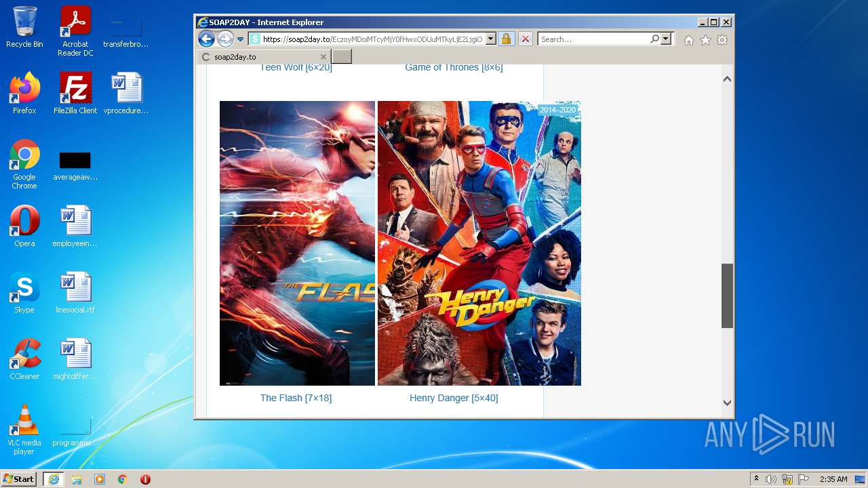The image size is (868, 488).
Task: Launch Opera desktop shortcut
Action: tap(24, 226)
